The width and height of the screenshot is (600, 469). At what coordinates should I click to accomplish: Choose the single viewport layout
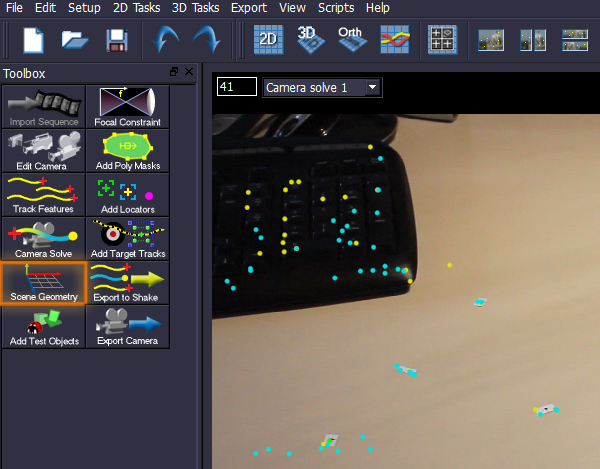[491, 40]
